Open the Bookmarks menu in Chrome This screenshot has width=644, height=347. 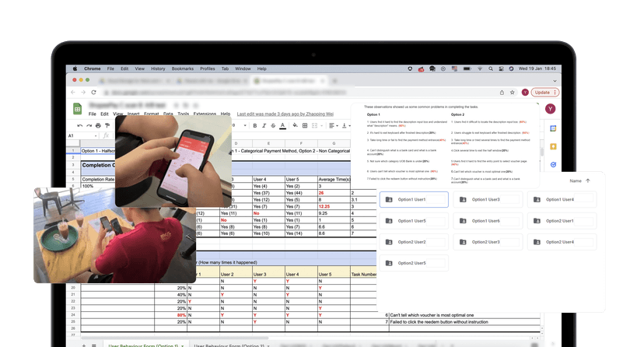pos(182,68)
